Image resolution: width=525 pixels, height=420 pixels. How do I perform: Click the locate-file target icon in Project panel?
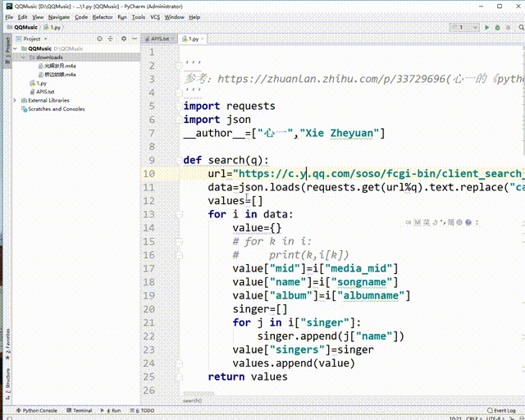[x=99, y=39]
